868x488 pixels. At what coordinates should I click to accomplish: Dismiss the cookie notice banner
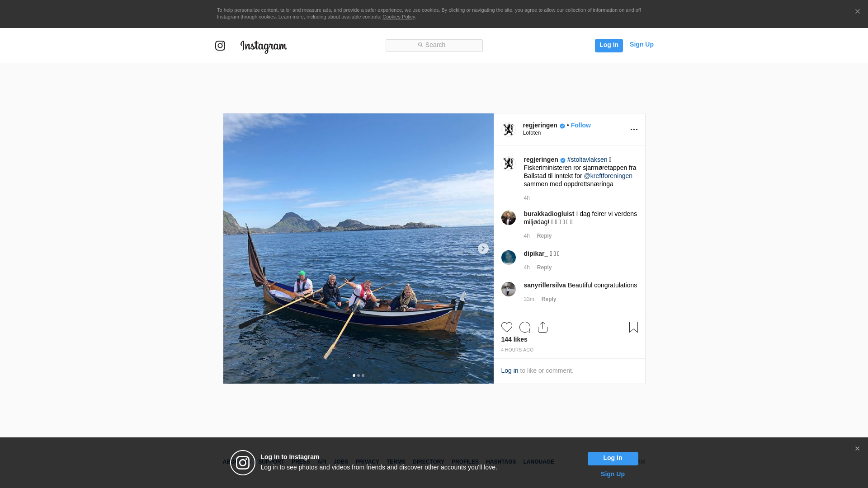point(857,12)
